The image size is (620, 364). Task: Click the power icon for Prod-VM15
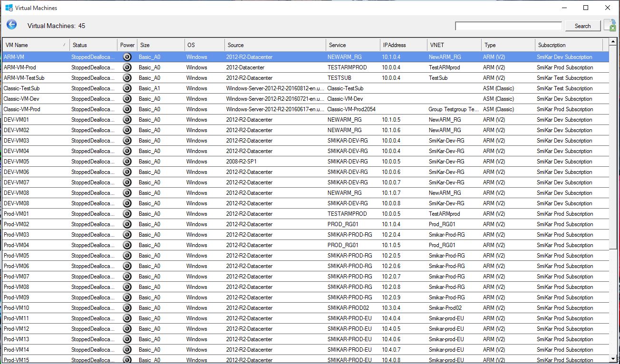coord(126,360)
